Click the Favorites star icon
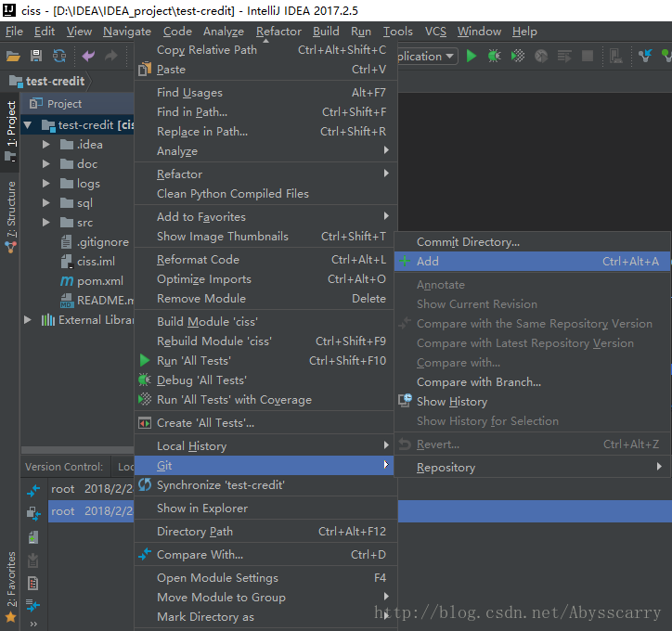Viewport: 672px width, 631px height. coord(11,617)
